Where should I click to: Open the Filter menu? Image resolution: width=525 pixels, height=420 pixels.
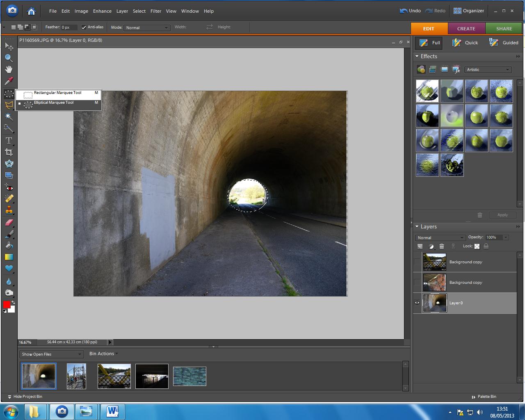[x=156, y=11]
